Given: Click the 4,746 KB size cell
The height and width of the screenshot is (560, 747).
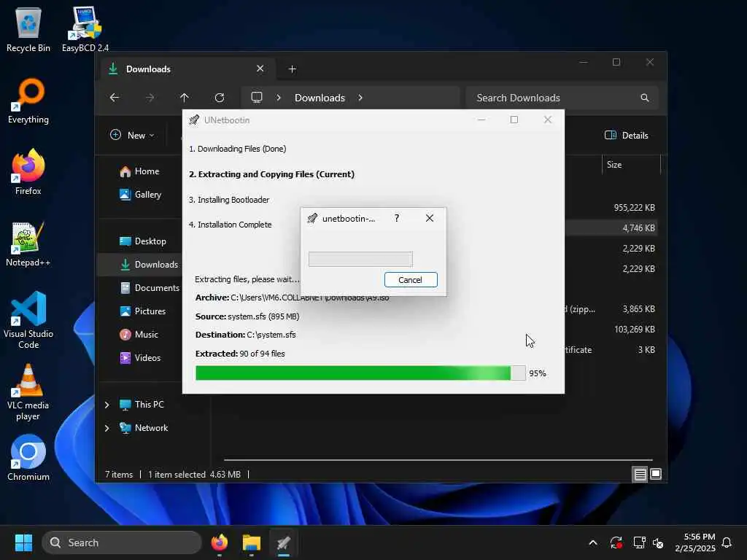Looking at the screenshot, I should point(638,228).
